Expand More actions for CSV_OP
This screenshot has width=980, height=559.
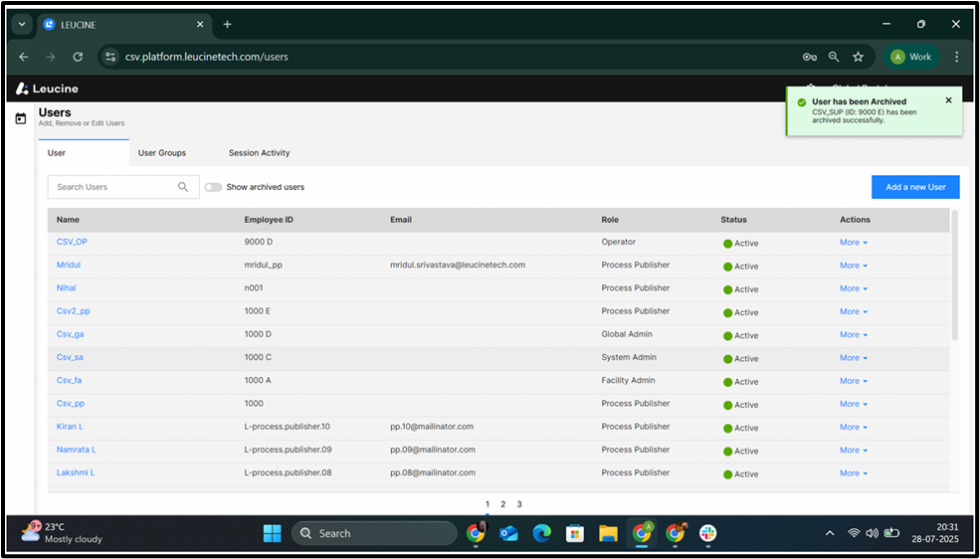click(853, 243)
